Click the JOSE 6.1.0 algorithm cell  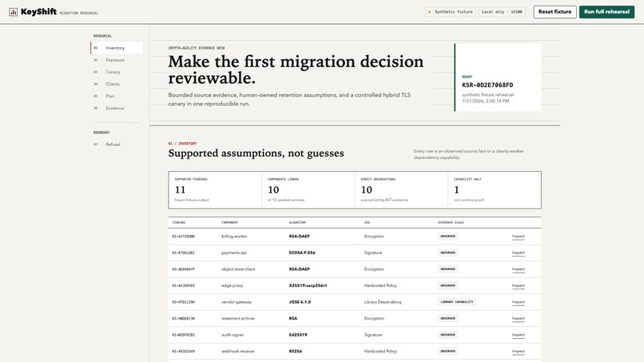tap(300, 302)
